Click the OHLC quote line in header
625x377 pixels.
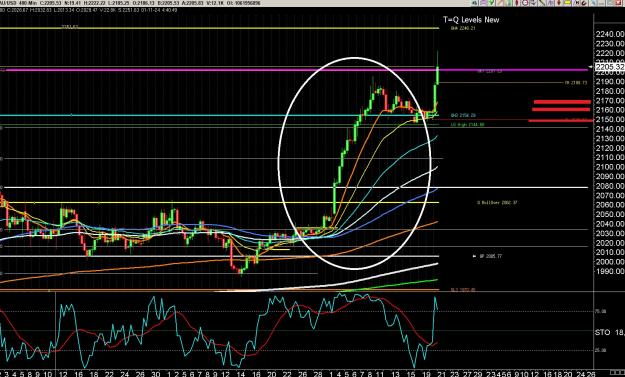pos(130,3)
